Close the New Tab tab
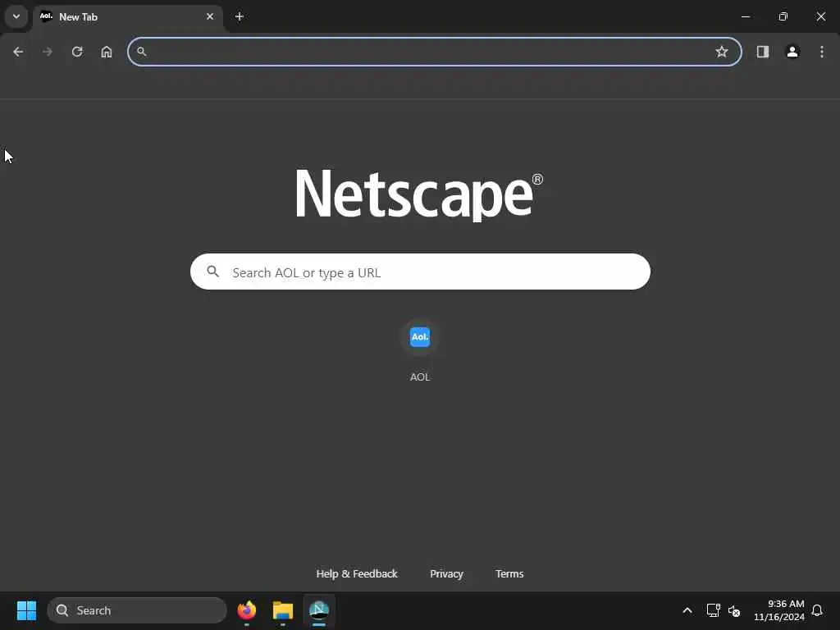Screen dimensions: 840x630 click(x=210, y=16)
